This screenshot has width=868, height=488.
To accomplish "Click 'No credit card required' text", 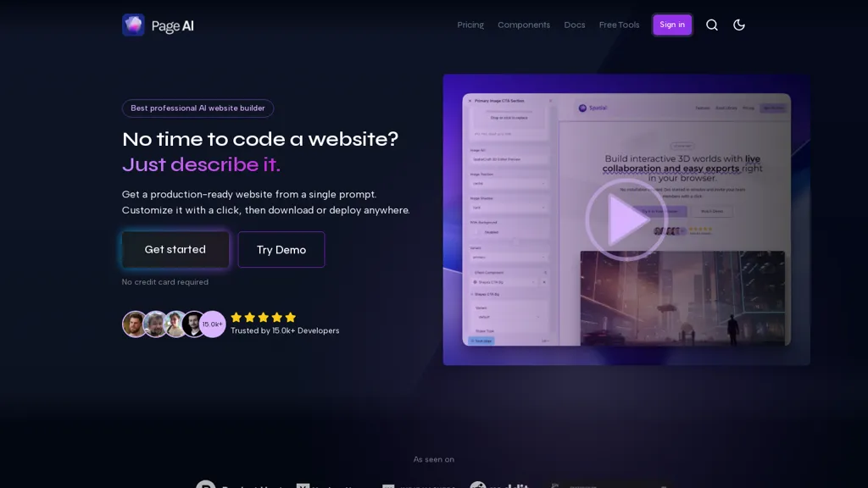I will pos(165,282).
